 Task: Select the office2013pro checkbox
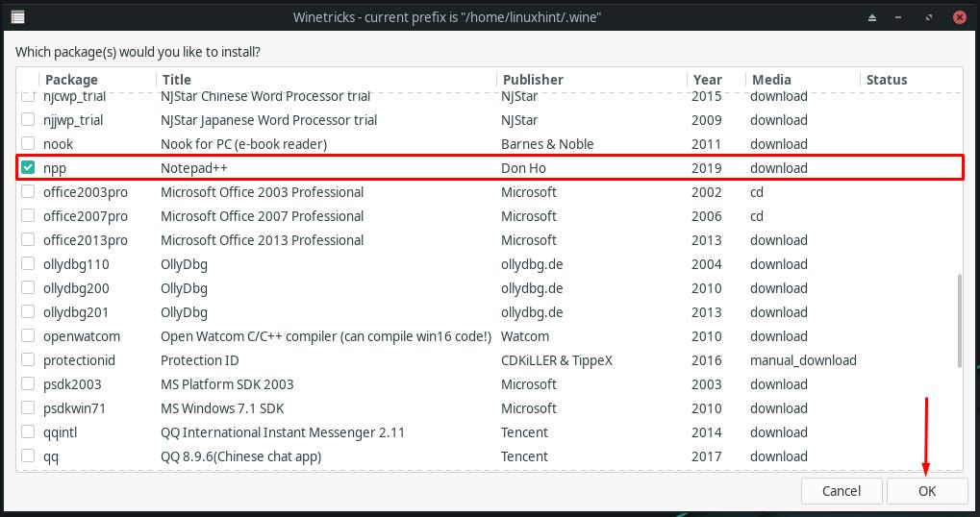pyautogui.click(x=28, y=240)
